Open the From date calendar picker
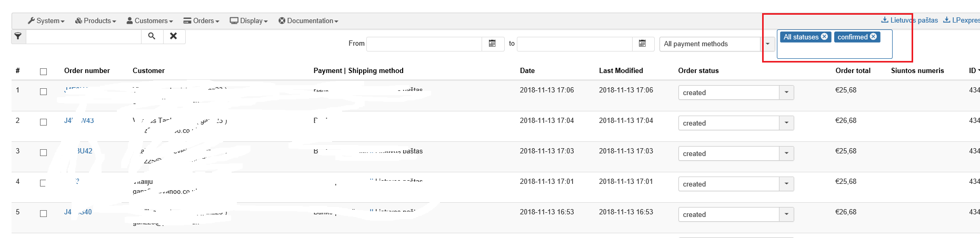 click(493, 44)
